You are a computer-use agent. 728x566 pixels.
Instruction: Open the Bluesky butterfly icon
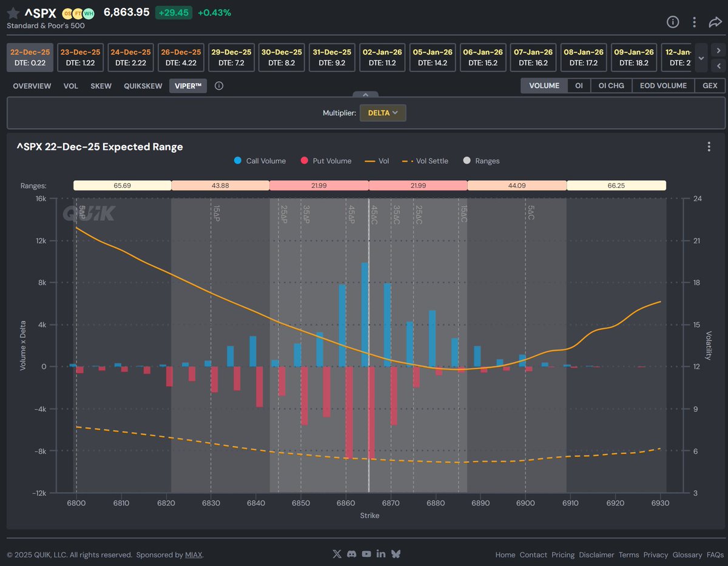[x=396, y=554]
